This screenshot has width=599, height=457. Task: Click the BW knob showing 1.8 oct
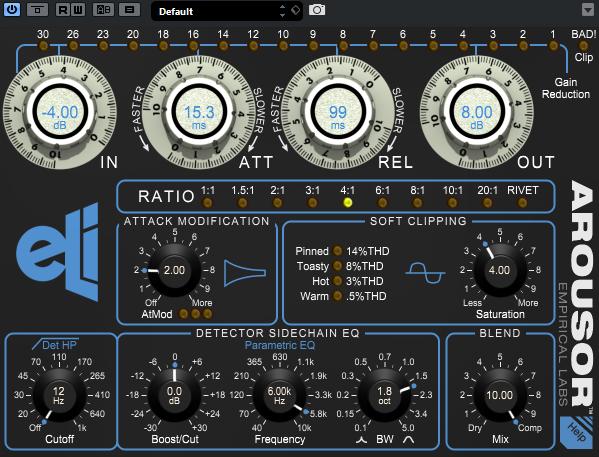point(384,395)
